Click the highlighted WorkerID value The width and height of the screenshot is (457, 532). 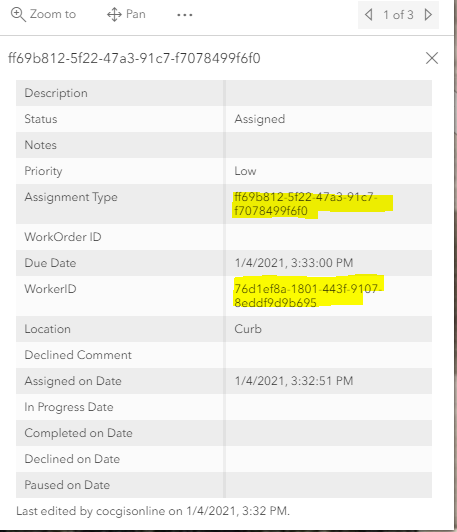[x=307, y=296]
